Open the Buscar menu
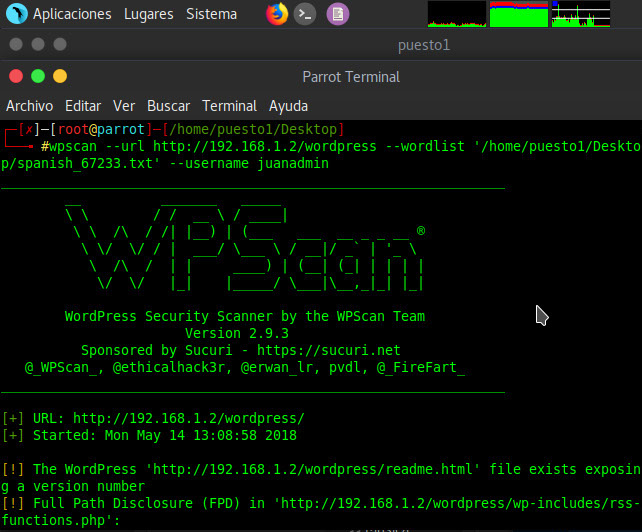642x532 pixels. click(x=168, y=106)
